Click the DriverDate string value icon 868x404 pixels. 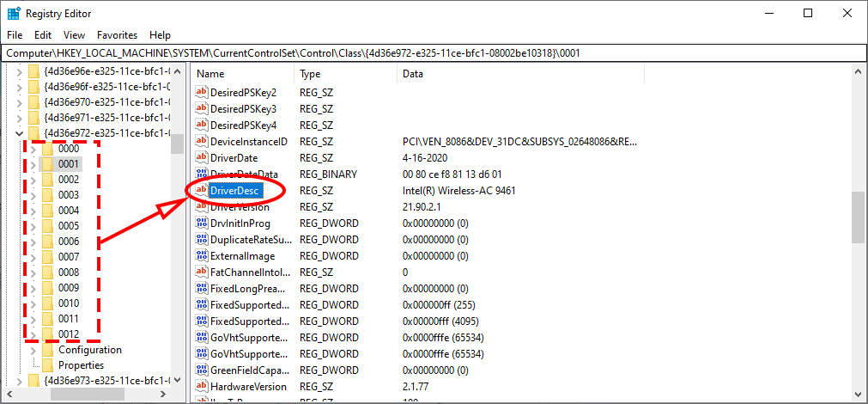(202, 157)
